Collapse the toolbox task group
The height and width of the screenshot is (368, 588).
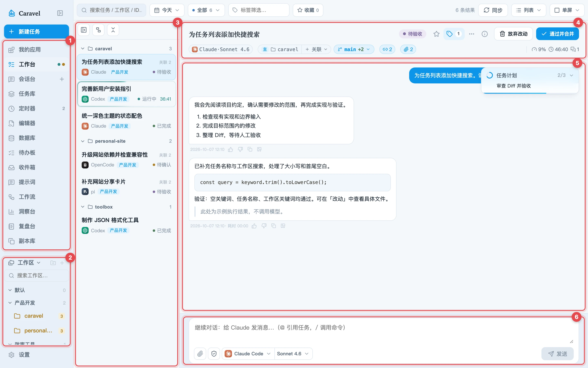point(83,207)
